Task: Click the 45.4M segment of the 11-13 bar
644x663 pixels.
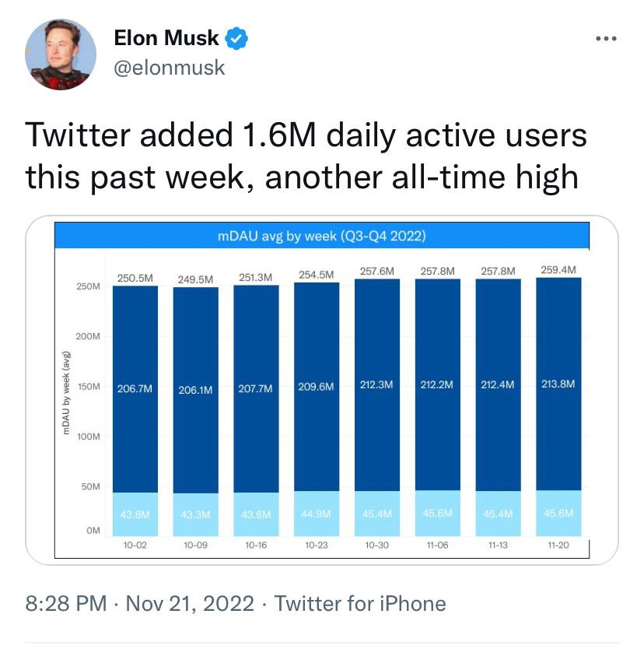Action: click(x=499, y=514)
